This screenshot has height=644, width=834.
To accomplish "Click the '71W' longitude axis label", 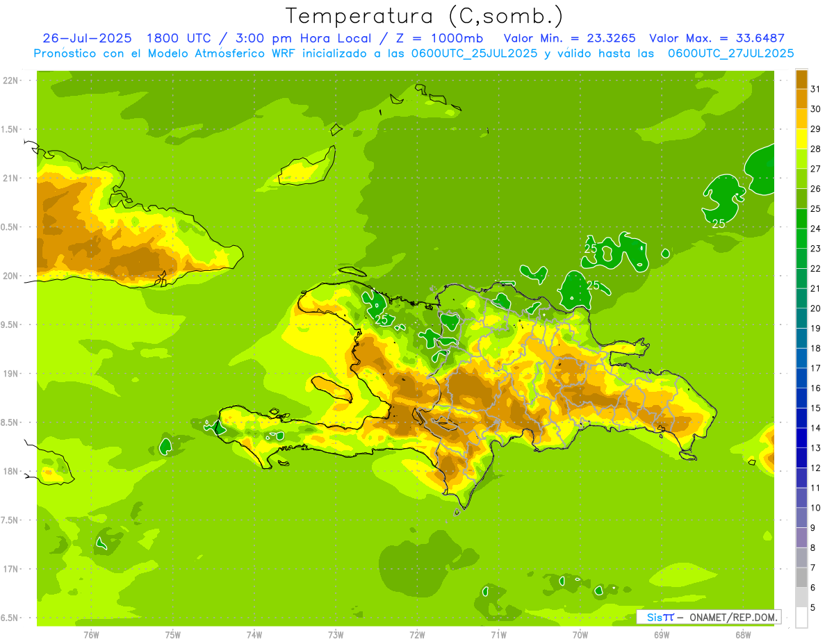I will coord(498,634).
